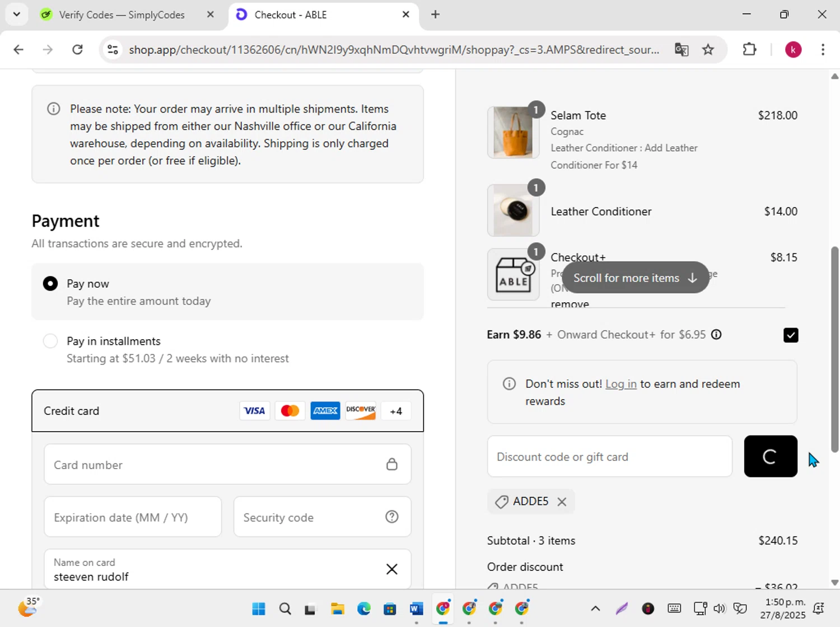Toggle the Onward Checkout+ checkbox
Screen dimensions: 840x627
(x=791, y=335)
